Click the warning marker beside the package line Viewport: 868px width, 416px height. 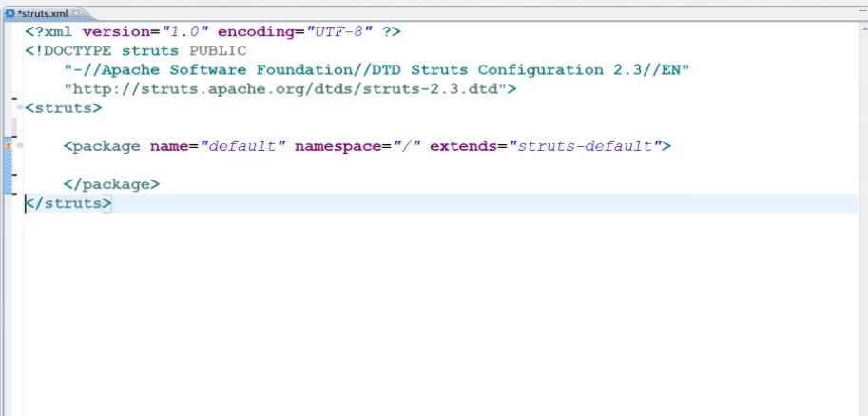pos(8,145)
